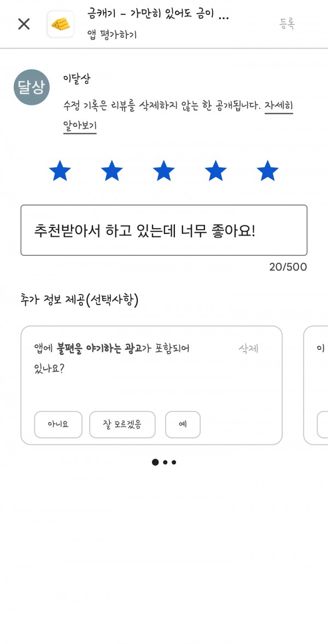The width and height of the screenshot is (328, 644).
Task: Tap the gold bars app icon
Action: [61, 24]
